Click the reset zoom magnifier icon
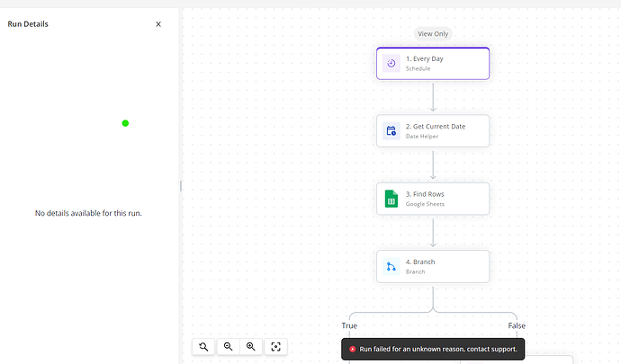This screenshot has width=621, height=364. click(203, 347)
